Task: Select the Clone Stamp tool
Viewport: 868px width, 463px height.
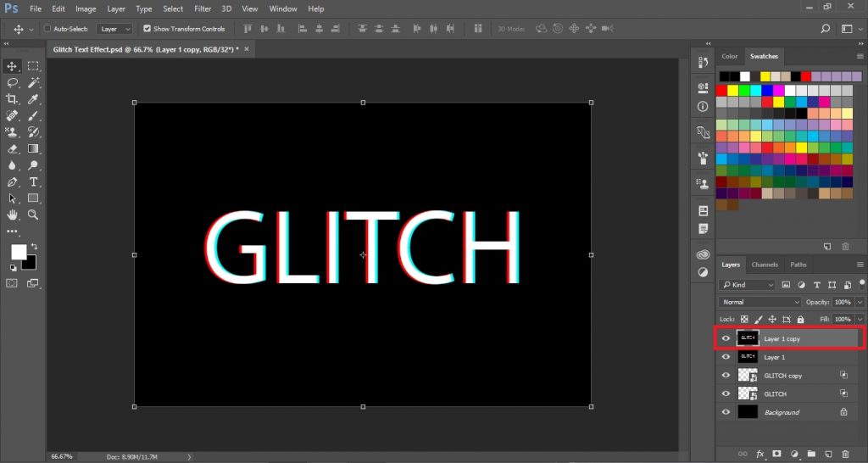Action: click(x=12, y=131)
